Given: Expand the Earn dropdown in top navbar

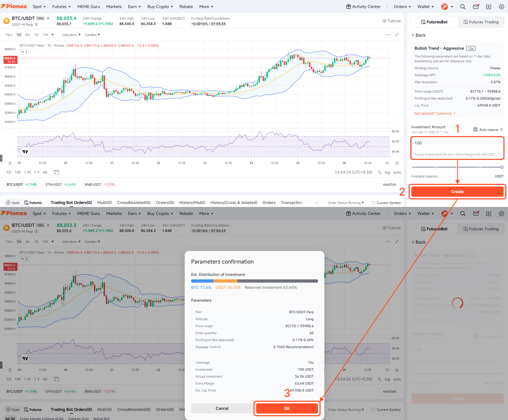Looking at the screenshot, I should click(x=134, y=7).
